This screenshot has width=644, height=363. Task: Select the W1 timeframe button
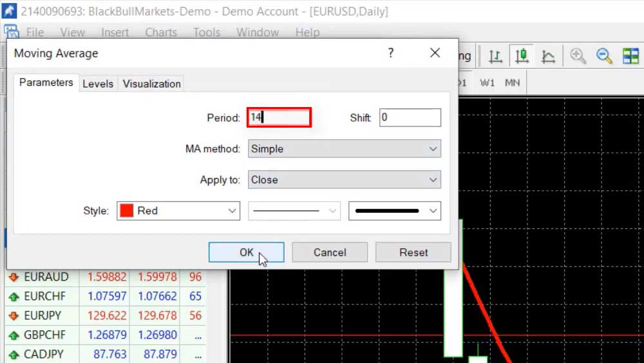tap(487, 83)
